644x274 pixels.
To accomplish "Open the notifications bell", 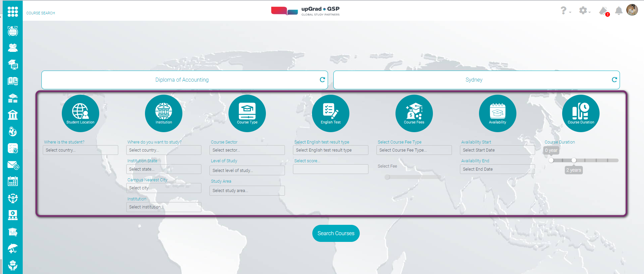I will 619,11.
